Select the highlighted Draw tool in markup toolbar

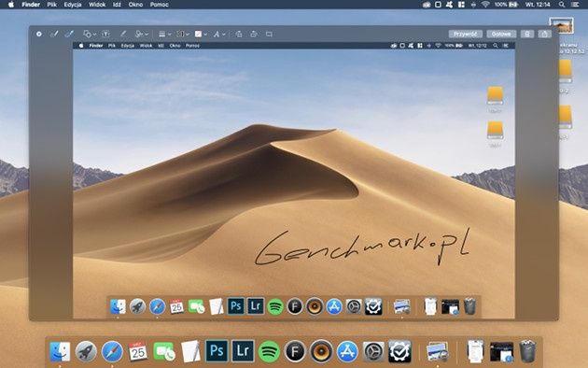click(69, 35)
